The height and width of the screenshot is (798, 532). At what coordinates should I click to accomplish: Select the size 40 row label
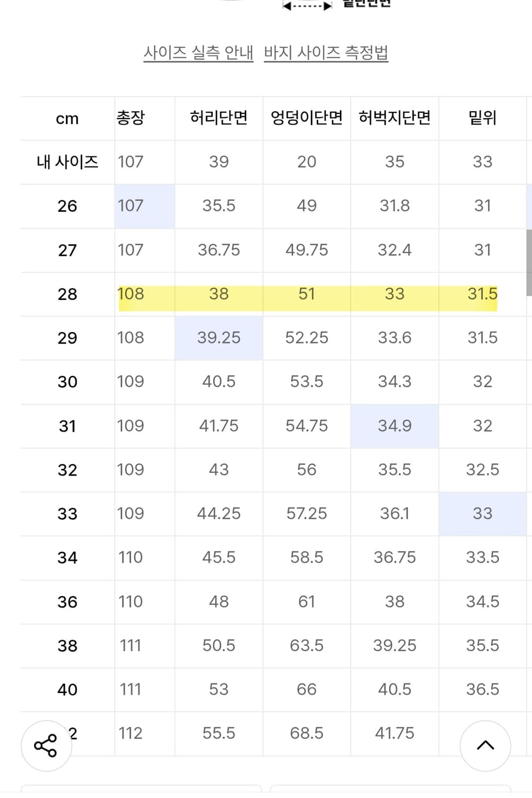coord(68,689)
